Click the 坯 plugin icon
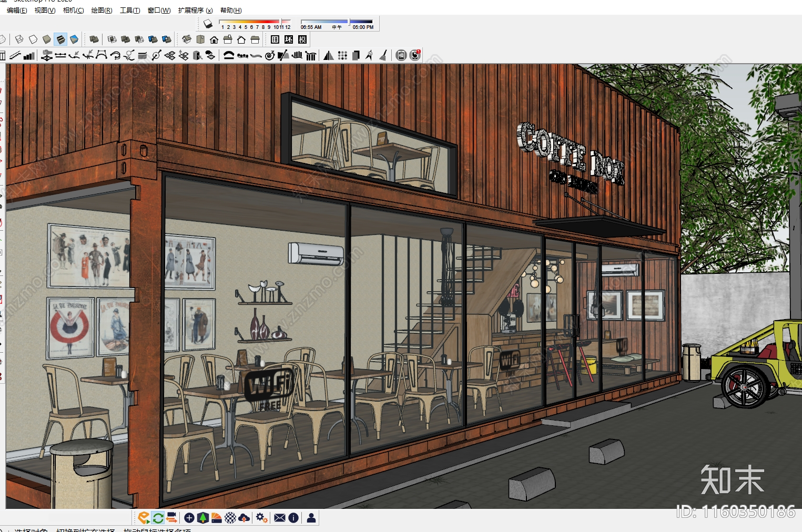802x532 pixels. pyautogui.click(x=289, y=39)
